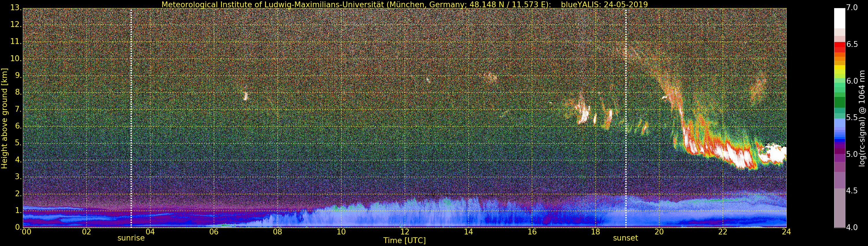This screenshot has height=246, width=868.
Task: Click the 'log(rc-signal) @ 1064 nm' colorbar label
Action: coord(862,118)
